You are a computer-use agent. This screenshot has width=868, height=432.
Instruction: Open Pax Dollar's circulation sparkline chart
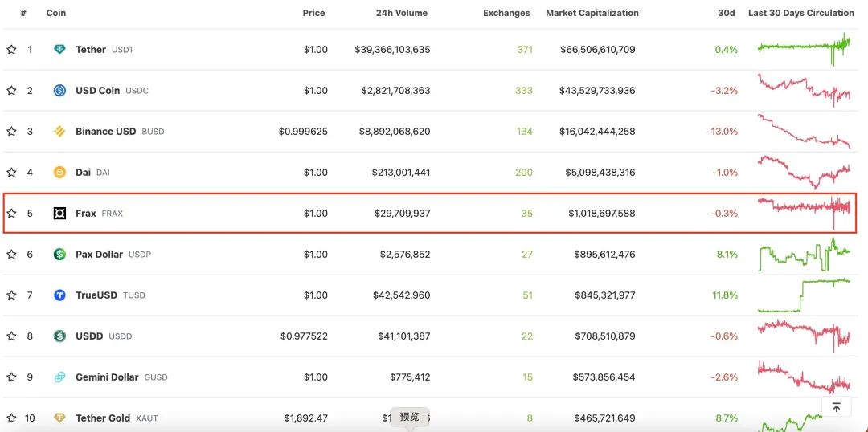point(804,255)
